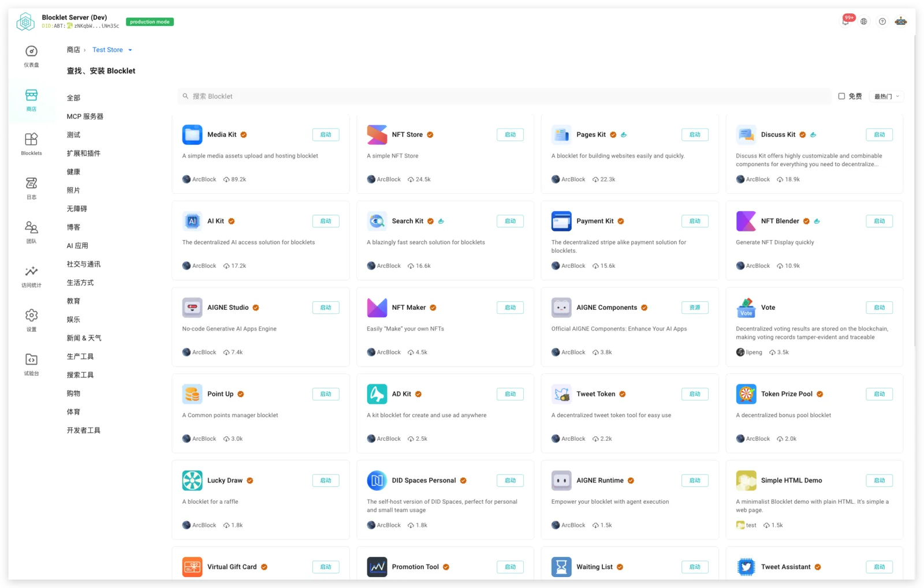Screen dimensions: 924x588
Task: Launch Payment Kit with its 启动 button
Action: (695, 221)
